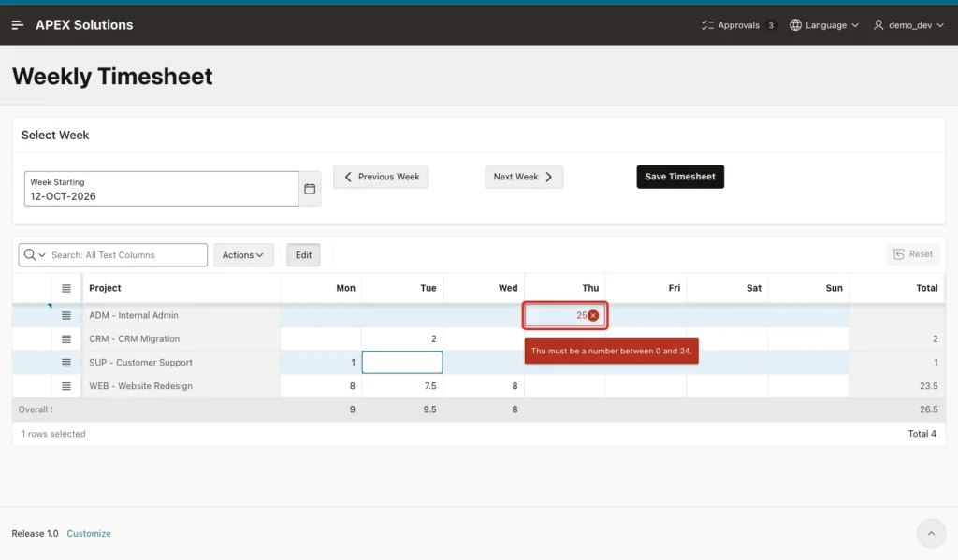Follow the Customize link
Screen dimensions: 958x560
point(89,533)
